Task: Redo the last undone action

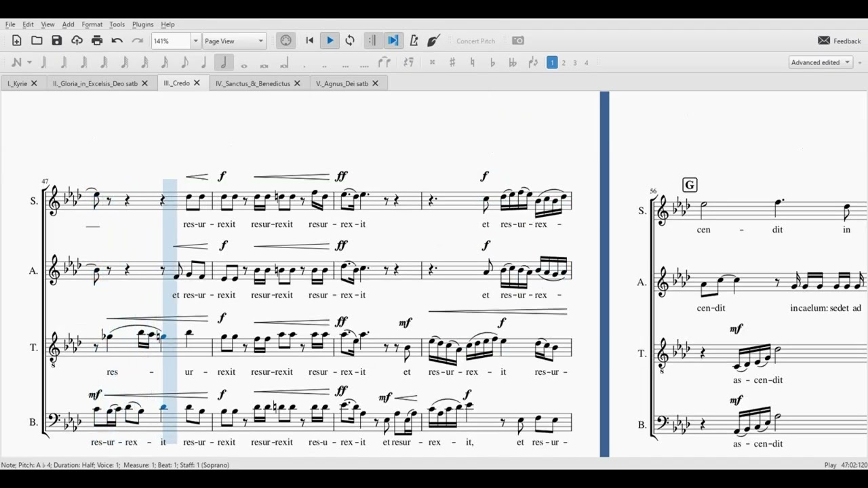Action: pos(137,41)
